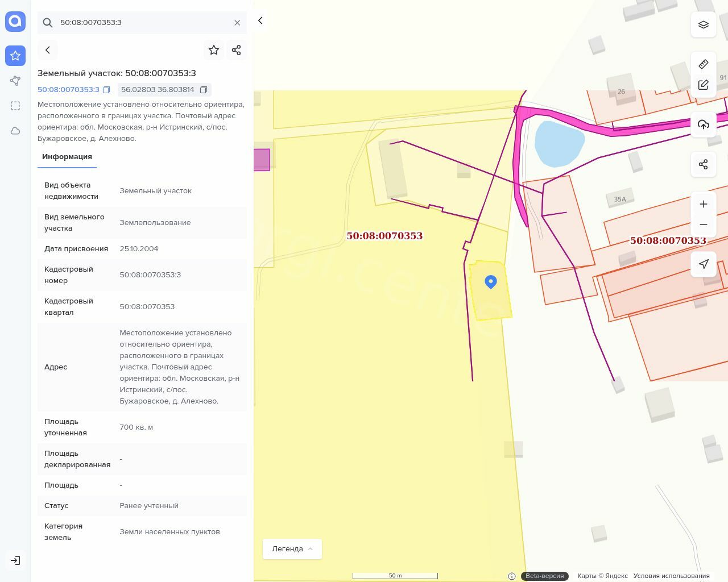This screenshot has height=582, width=728.
Task: Copy the cadastral number 50:08:0070353:3
Action: (x=106, y=90)
